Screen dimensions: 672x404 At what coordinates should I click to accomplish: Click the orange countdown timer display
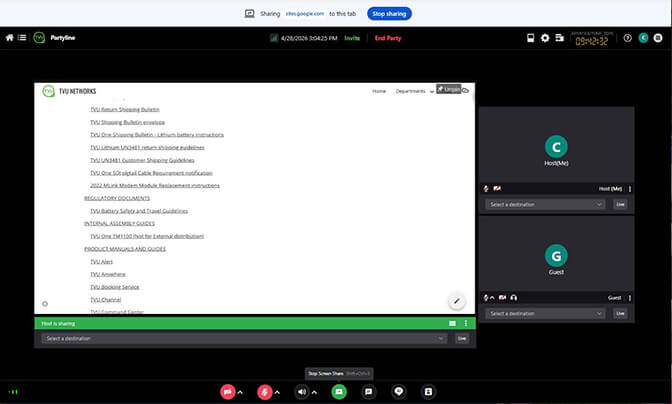(591, 41)
